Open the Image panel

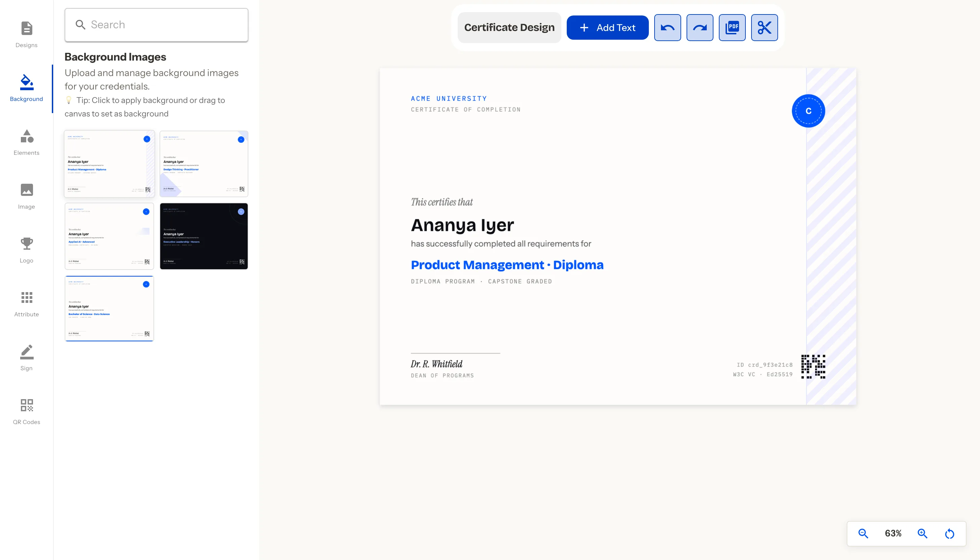(x=27, y=196)
